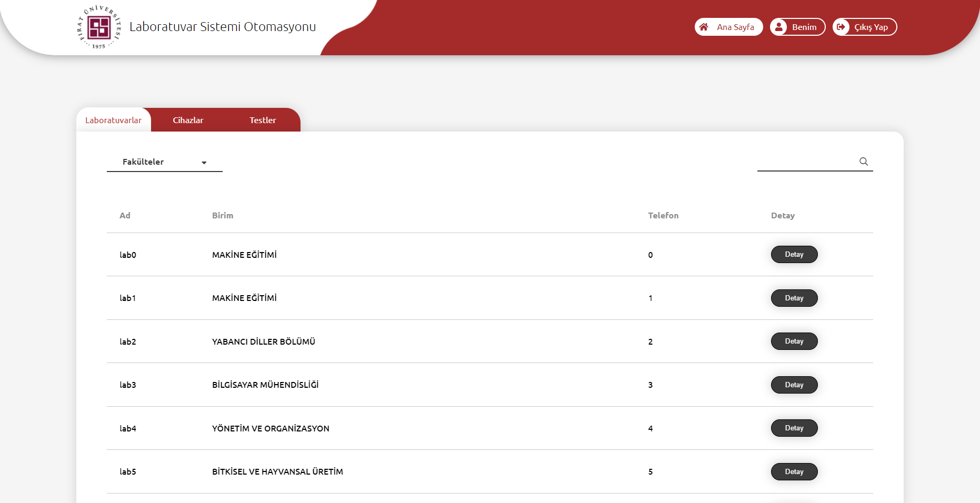This screenshot has width=980, height=503.
Task: Switch to the Cihazlar tab
Action: pos(188,120)
